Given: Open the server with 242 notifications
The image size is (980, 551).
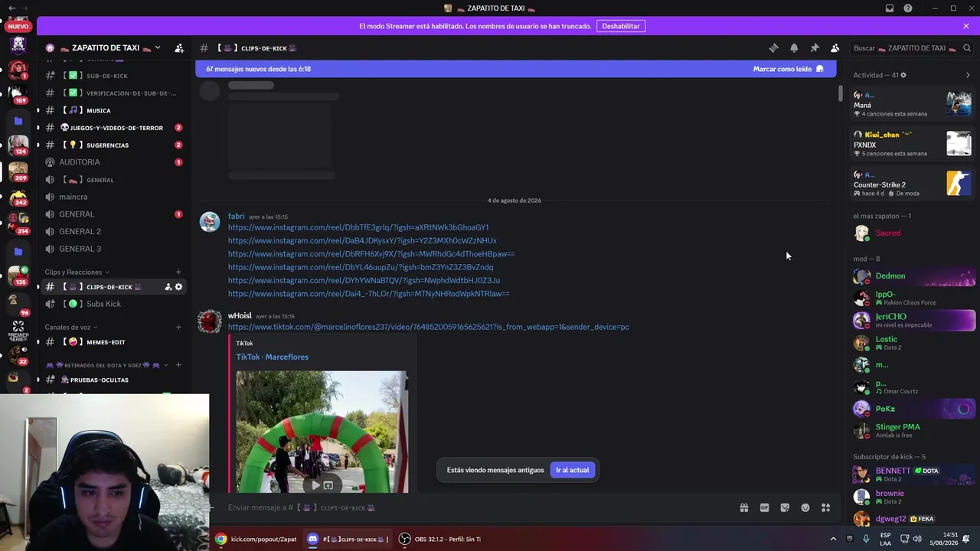Looking at the screenshot, I should pos(18,197).
